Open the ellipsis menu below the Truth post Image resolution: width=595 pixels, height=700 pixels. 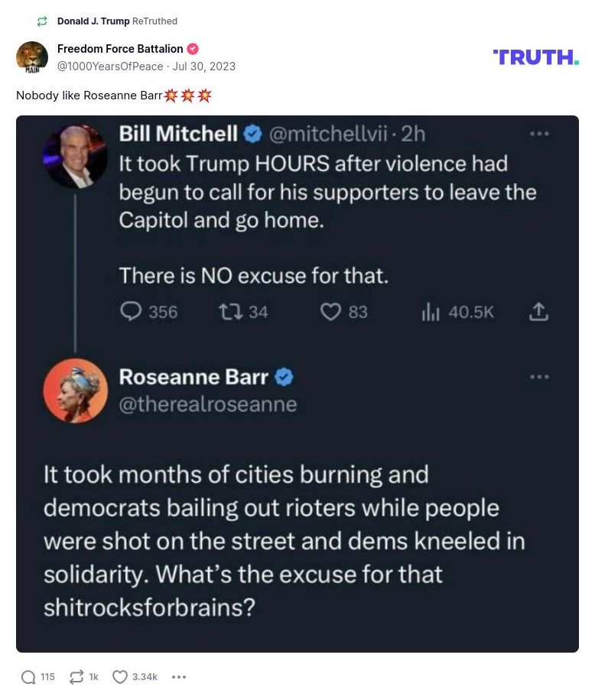click(x=179, y=676)
